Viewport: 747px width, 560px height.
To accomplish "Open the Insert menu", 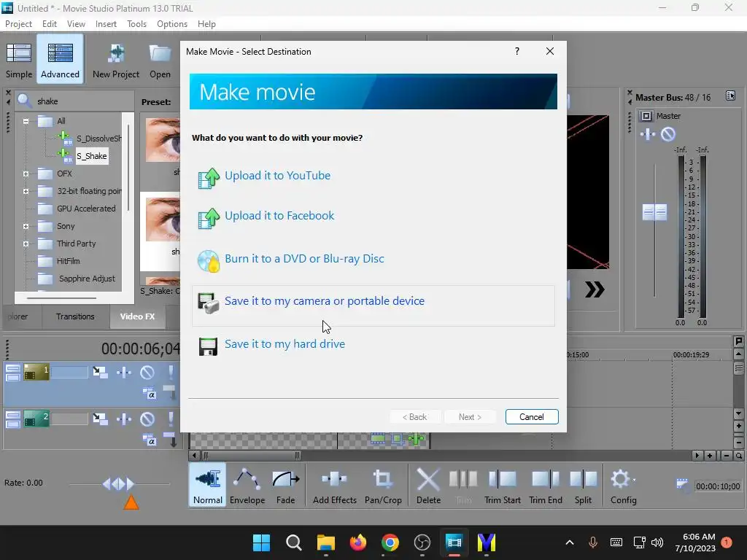I will coord(106,24).
